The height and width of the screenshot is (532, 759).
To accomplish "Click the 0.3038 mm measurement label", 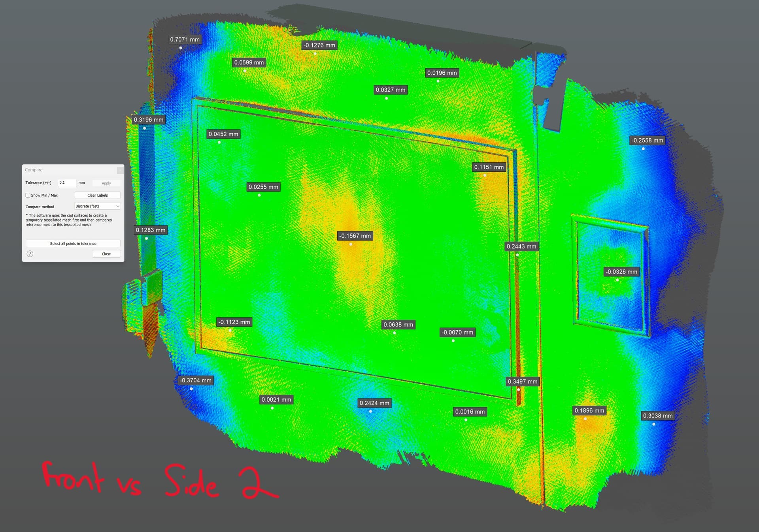I will 657,415.
